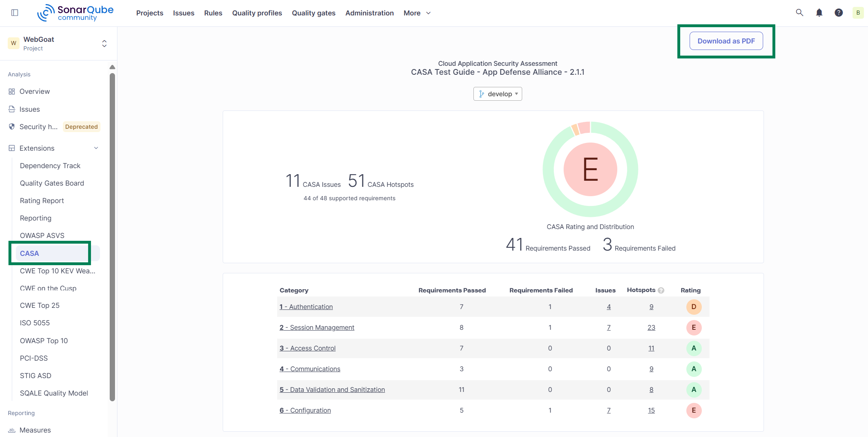Click the A rating badge for Communications
The image size is (868, 437).
point(694,369)
